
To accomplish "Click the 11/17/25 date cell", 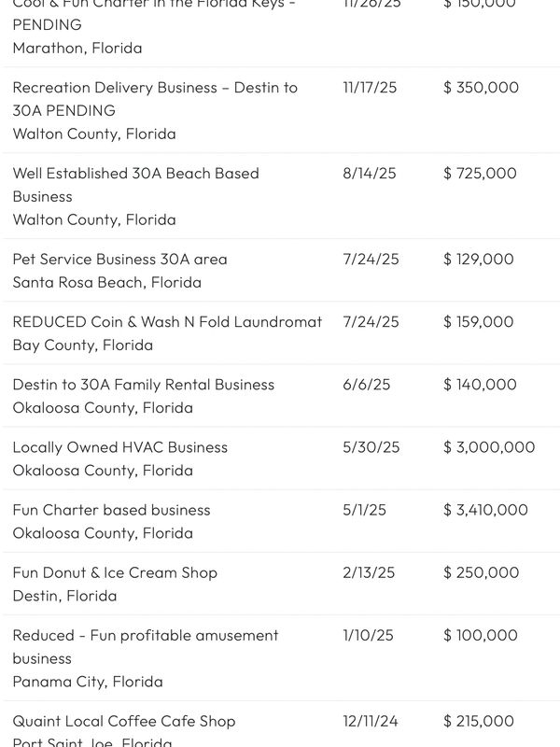I will point(370,87).
